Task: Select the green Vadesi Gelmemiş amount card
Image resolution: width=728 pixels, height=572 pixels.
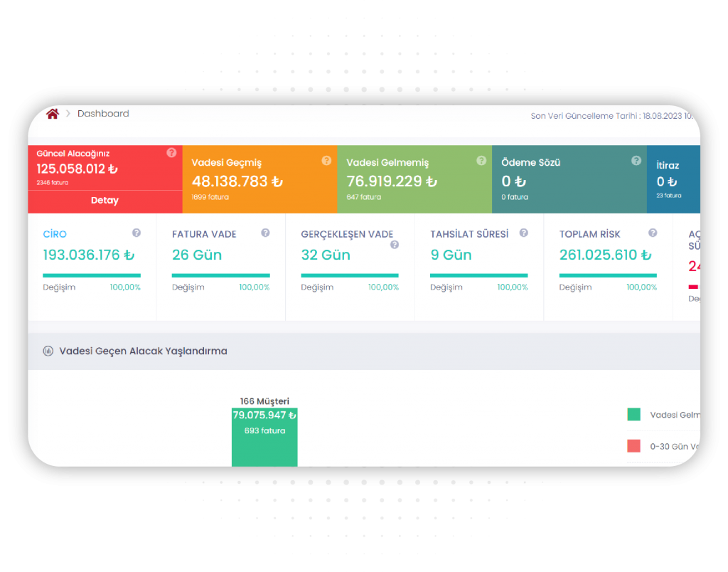Action: (x=414, y=179)
